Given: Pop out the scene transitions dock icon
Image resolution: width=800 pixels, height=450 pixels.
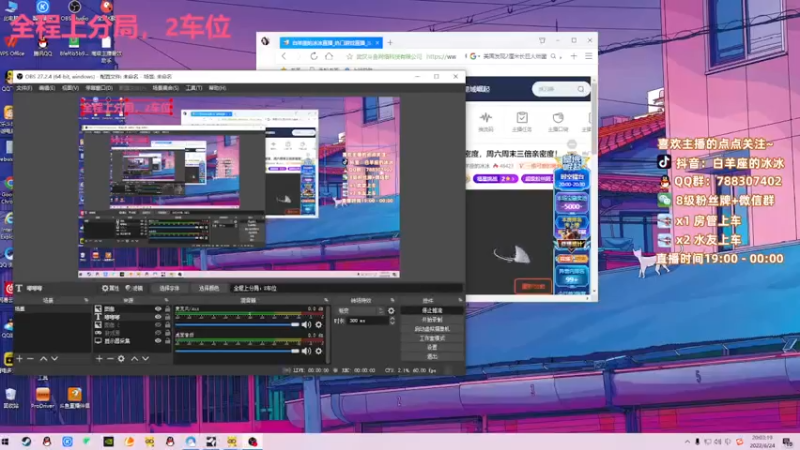Looking at the screenshot, I should click(x=392, y=300).
